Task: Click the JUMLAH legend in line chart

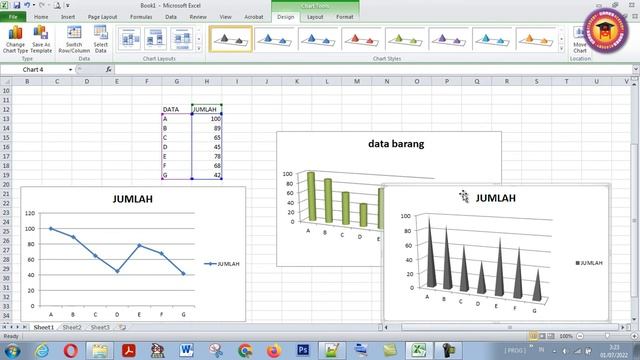Action: (x=222, y=264)
